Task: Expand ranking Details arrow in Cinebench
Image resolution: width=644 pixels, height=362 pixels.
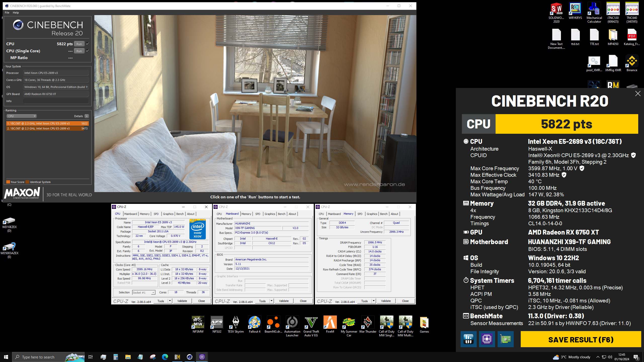Action: 87,116
